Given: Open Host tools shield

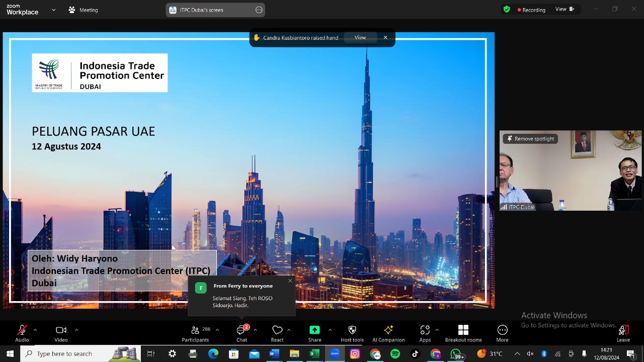Looking at the screenshot, I should pyautogui.click(x=352, y=333).
